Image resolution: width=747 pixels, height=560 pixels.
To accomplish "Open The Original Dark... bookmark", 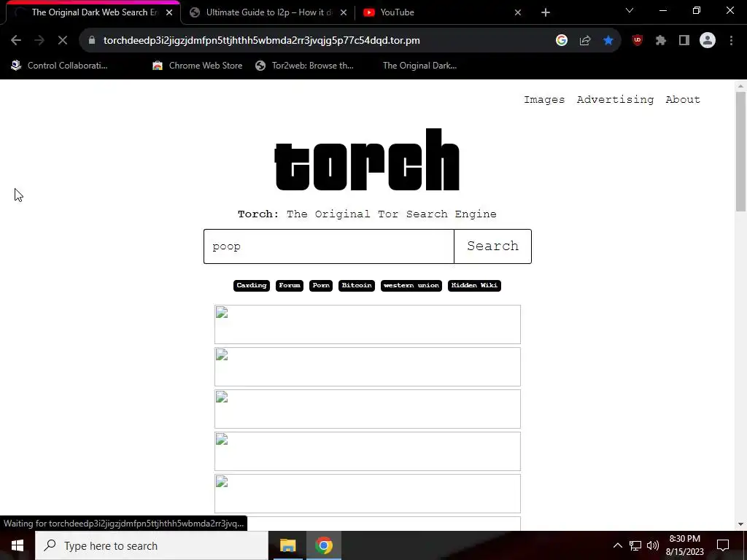I will click(419, 66).
